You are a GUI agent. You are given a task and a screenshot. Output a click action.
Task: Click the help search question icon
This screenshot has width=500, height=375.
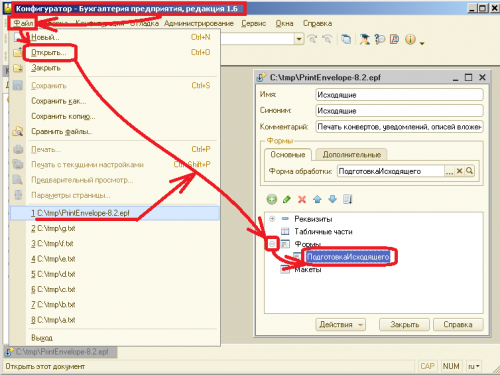(380, 39)
